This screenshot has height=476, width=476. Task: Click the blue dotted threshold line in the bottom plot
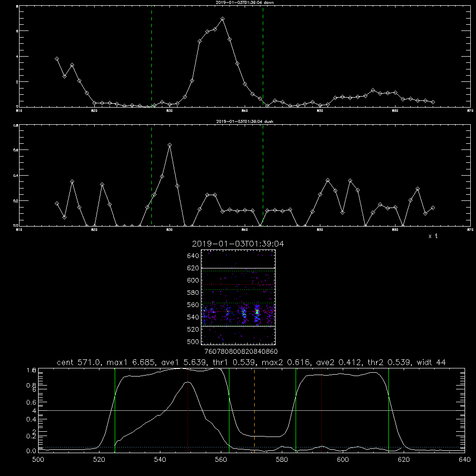(x=251, y=447)
